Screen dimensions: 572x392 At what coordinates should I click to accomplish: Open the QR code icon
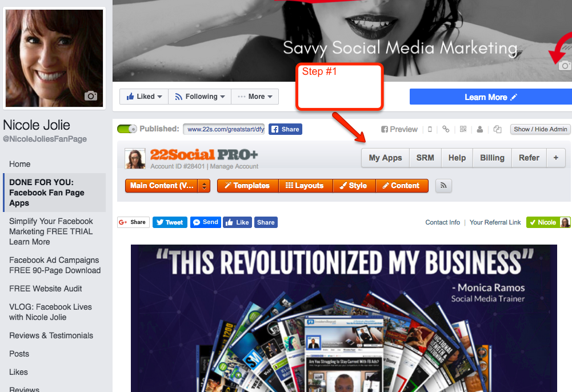click(463, 129)
